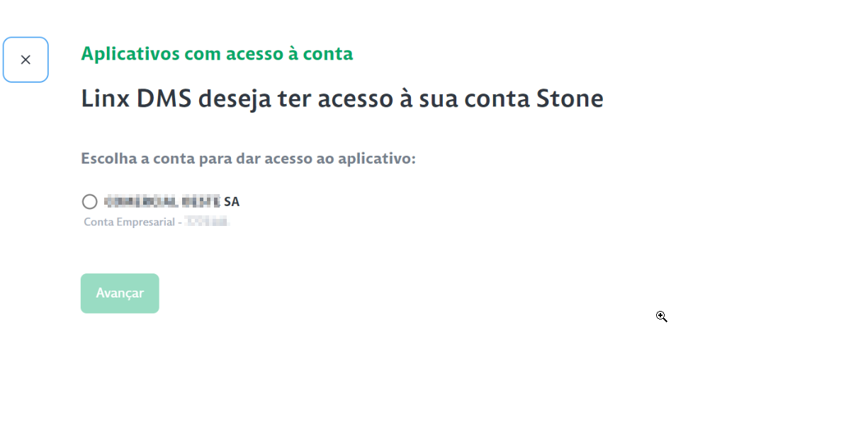Close the account access dialog
This screenshot has height=425, width=868.
point(26,60)
